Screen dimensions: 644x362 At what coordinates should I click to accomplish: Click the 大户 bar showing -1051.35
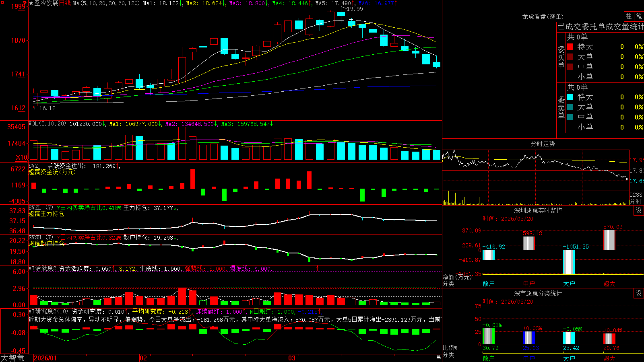(x=569, y=262)
